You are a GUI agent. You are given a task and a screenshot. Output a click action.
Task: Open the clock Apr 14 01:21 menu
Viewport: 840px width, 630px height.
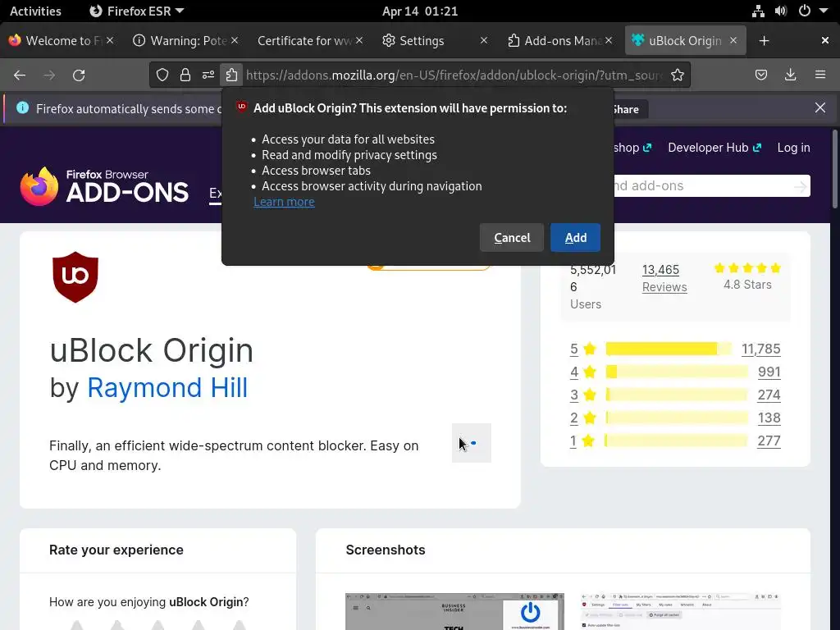pyautogui.click(x=420, y=11)
